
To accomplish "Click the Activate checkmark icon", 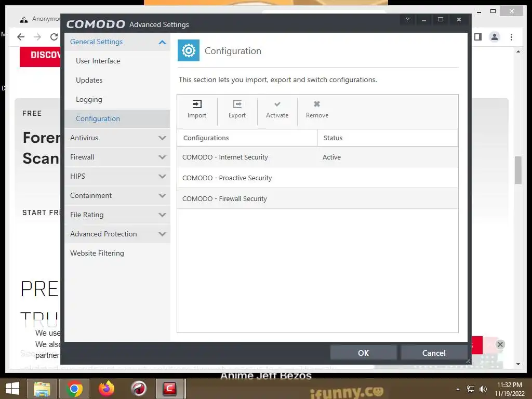I will click(x=277, y=104).
